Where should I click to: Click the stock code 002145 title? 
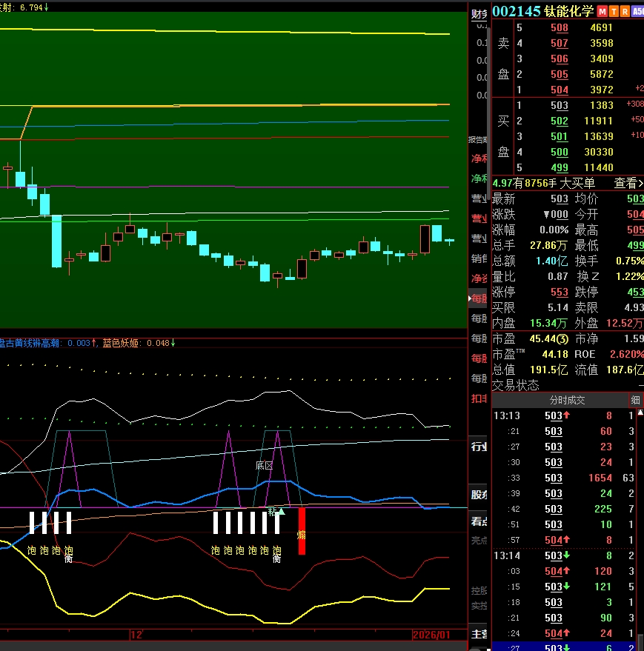[517, 11]
